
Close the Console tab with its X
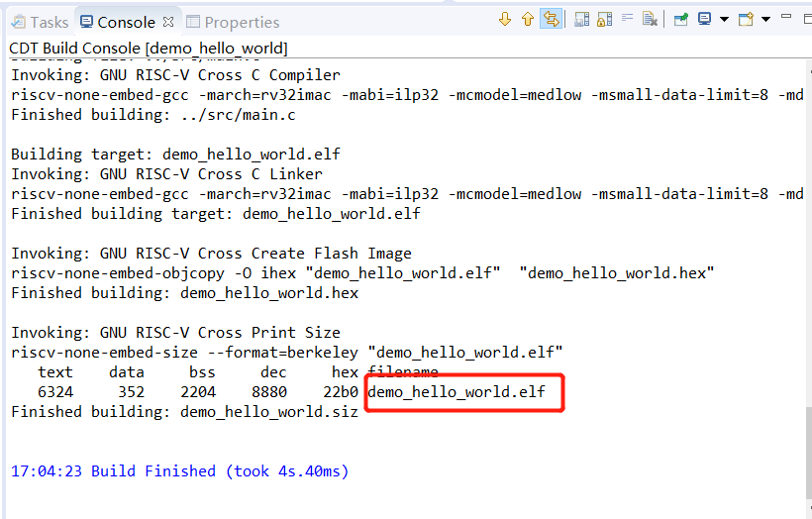167,22
